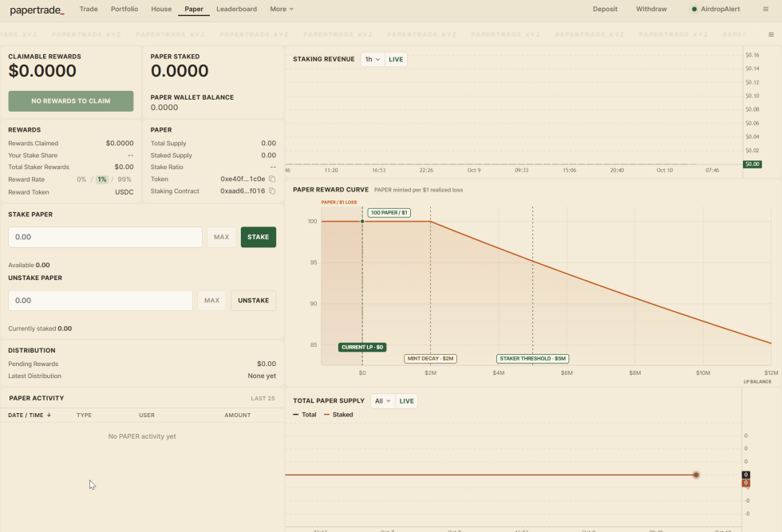Click the USER column header
The height and width of the screenshot is (532, 782).
coord(147,415)
